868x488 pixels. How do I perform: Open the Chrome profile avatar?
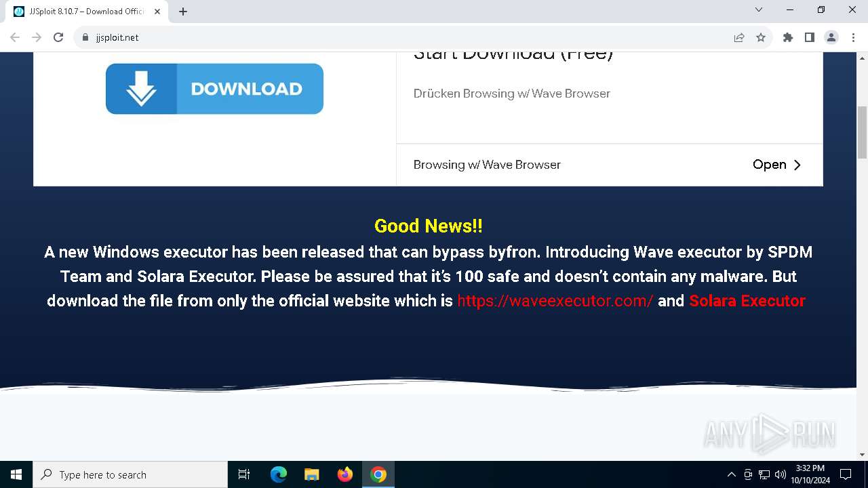(x=831, y=37)
